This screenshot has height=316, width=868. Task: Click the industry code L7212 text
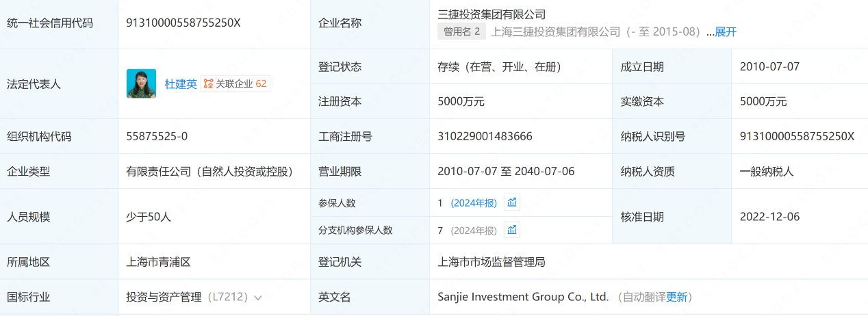227,298
